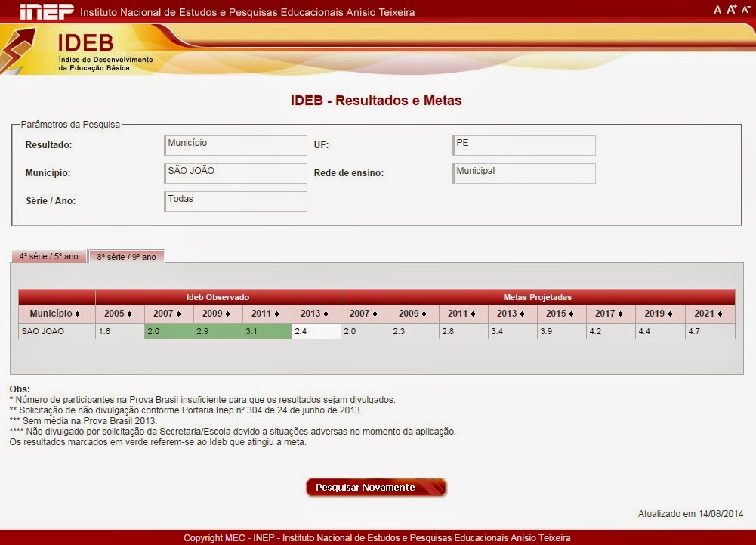Switch to 8ª série / 9º ano tab
756x545 pixels.
pyautogui.click(x=127, y=257)
